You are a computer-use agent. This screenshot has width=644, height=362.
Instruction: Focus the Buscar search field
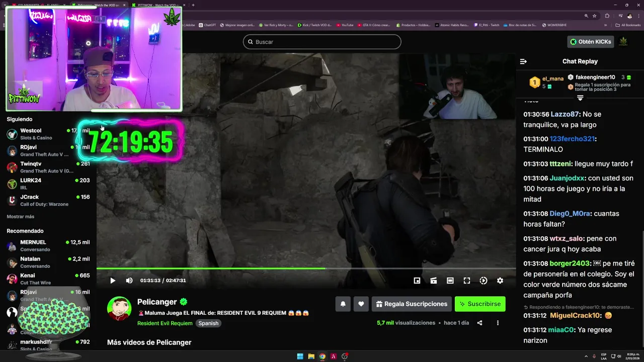point(322,42)
